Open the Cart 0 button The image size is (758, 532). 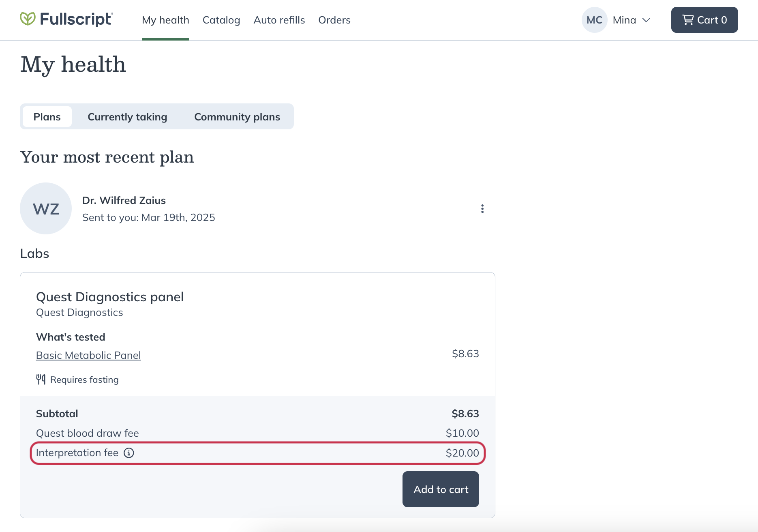(x=704, y=19)
